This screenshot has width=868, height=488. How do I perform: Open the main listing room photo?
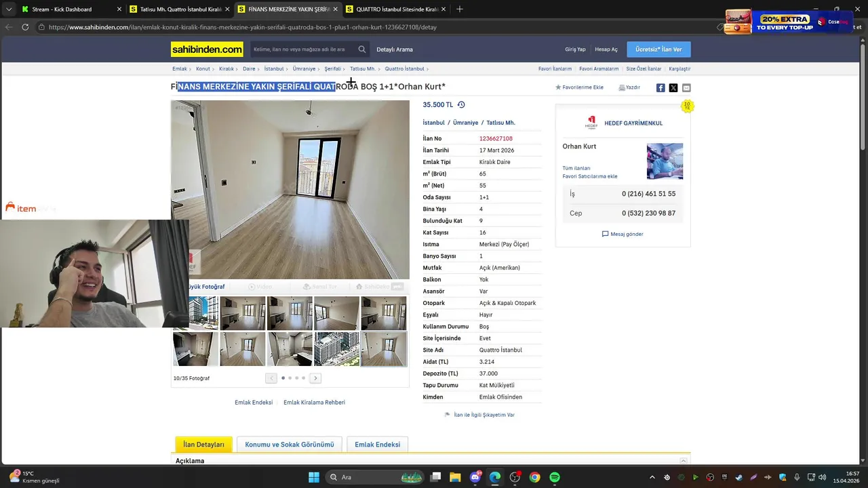[290, 190]
